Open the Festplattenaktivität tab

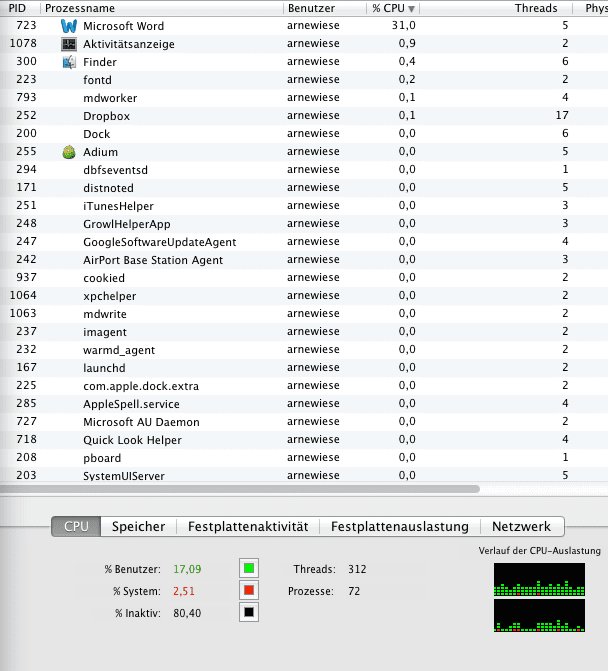click(248, 526)
